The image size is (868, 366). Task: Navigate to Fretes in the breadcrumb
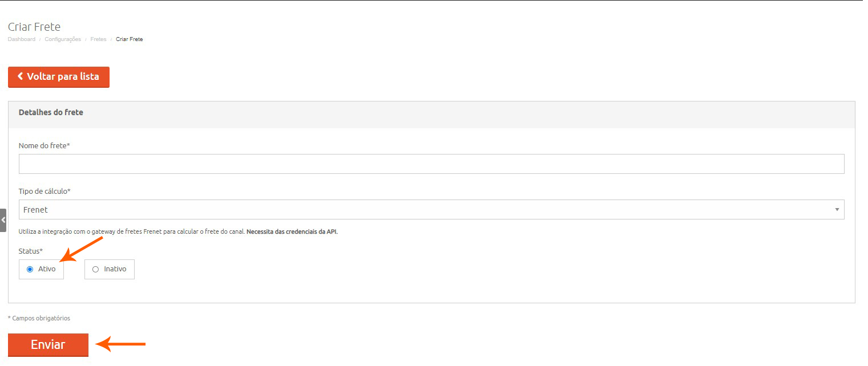(x=98, y=39)
